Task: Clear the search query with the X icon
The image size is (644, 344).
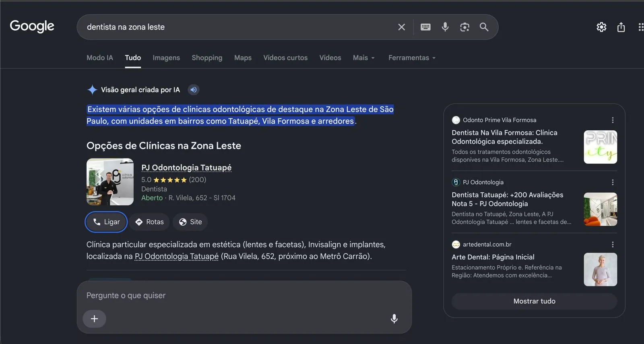Action: 401,27
